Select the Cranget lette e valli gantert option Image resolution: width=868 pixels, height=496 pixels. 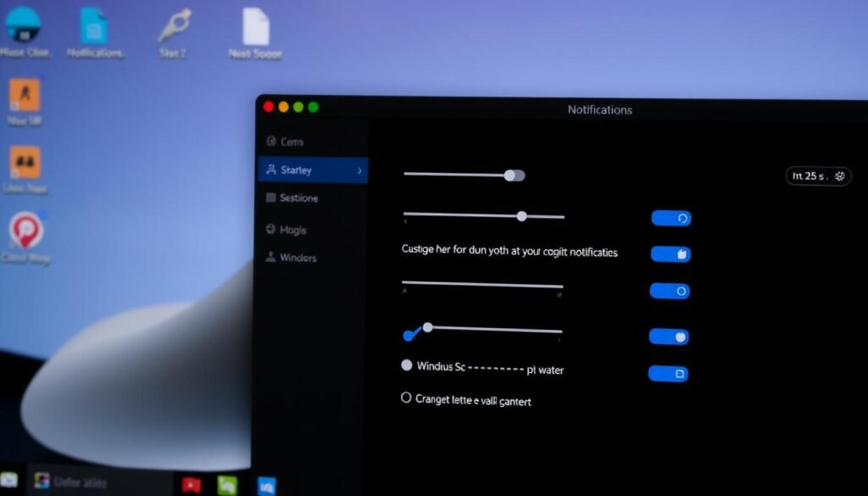406,398
